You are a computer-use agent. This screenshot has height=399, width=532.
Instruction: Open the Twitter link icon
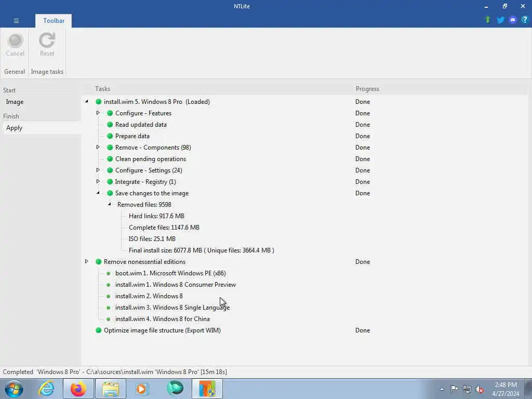(x=500, y=20)
